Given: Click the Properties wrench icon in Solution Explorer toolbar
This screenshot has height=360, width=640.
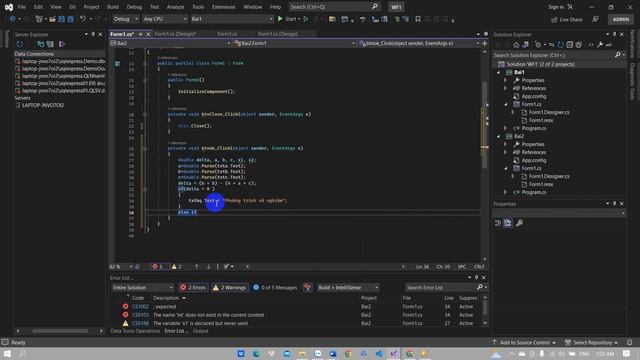Looking at the screenshot, I should 600,45.
